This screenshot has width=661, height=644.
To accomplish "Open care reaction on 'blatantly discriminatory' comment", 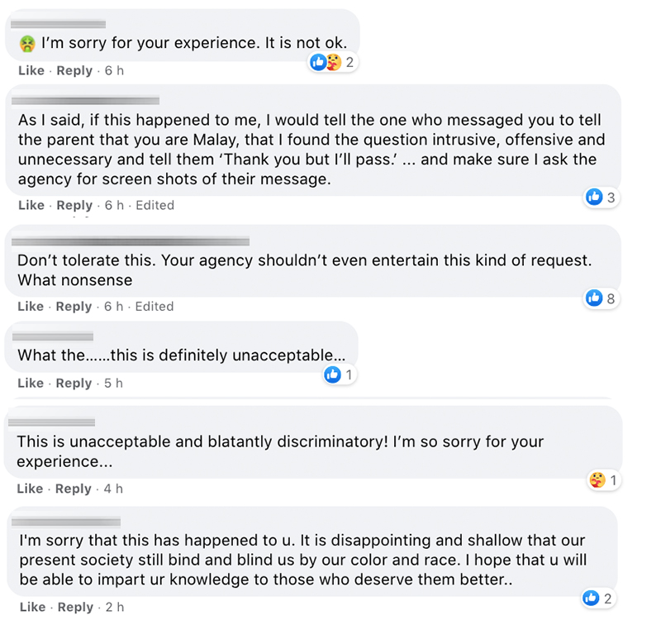I will [x=604, y=480].
